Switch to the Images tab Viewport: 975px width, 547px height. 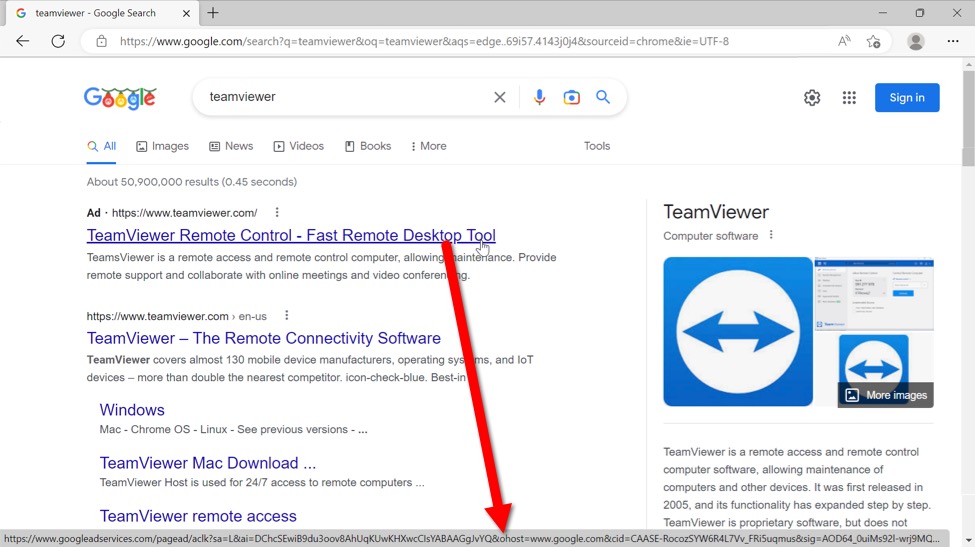[x=162, y=146]
